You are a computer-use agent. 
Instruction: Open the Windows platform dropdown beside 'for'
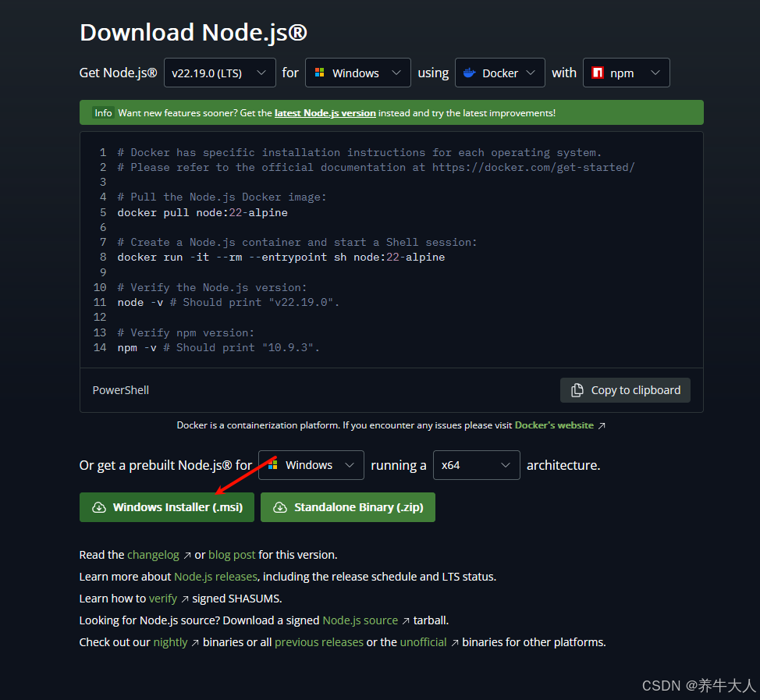357,73
